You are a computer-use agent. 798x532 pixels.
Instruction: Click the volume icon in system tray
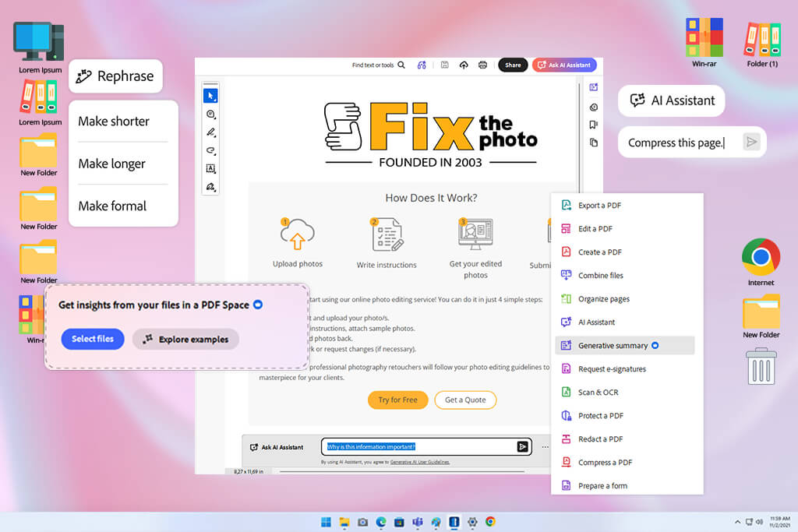point(759,522)
